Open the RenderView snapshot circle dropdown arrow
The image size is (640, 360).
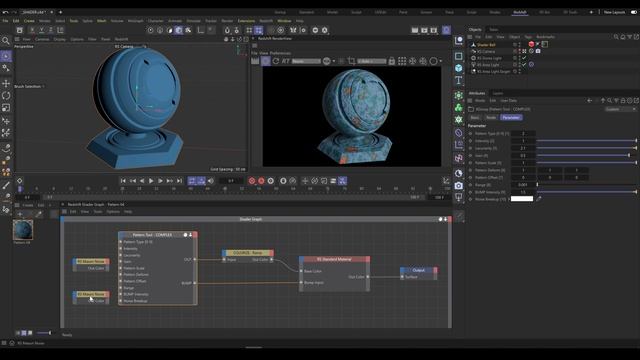pyautogui.click(x=440, y=61)
